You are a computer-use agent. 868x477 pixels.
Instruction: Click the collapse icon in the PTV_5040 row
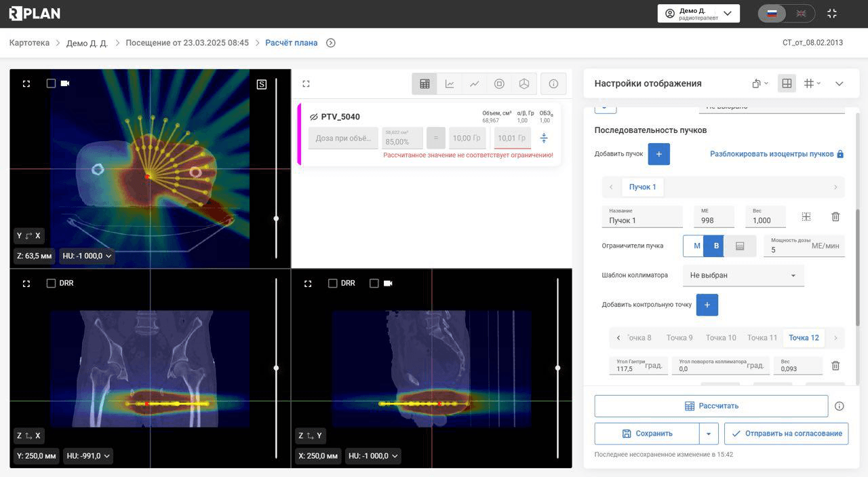click(544, 138)
